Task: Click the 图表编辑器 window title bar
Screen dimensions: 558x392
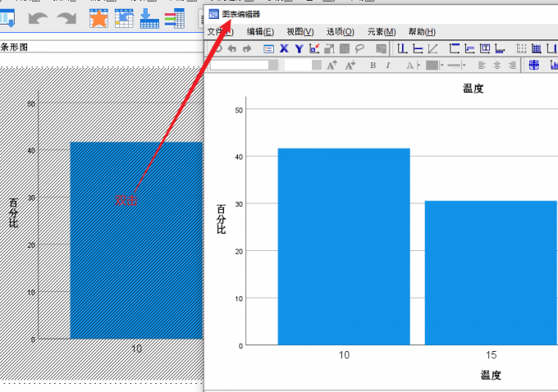Action: pos(381,14)
